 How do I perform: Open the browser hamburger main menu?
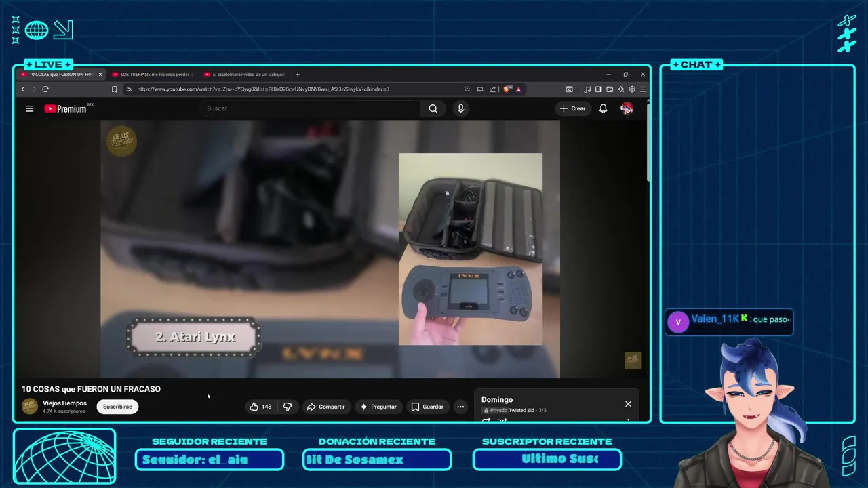tap(644, 89)
